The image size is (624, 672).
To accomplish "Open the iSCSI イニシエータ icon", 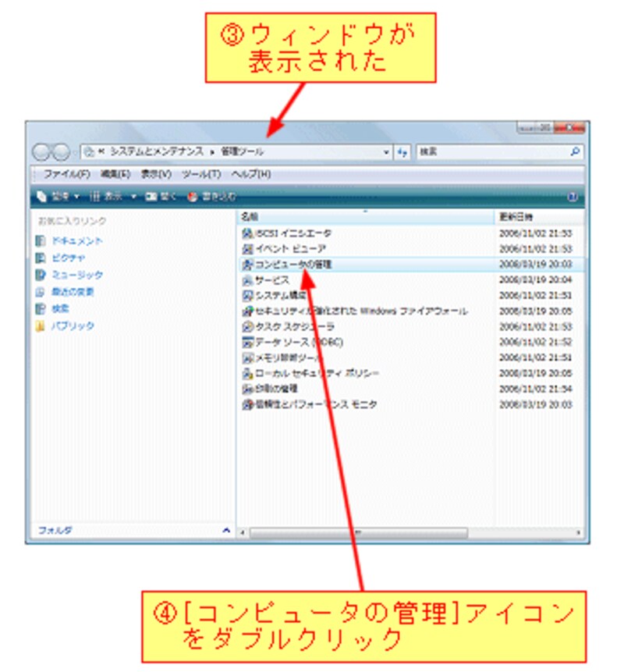I will [247, 233].
